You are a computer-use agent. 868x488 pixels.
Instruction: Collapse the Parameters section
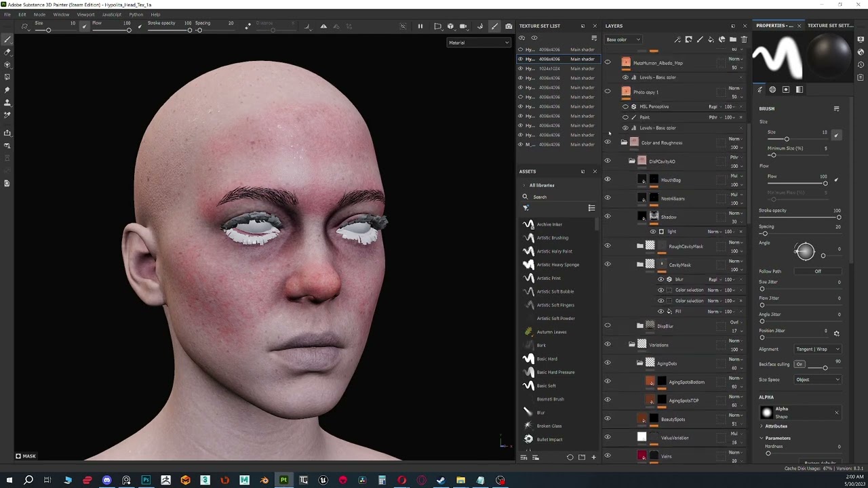click(x=762, y=438)
